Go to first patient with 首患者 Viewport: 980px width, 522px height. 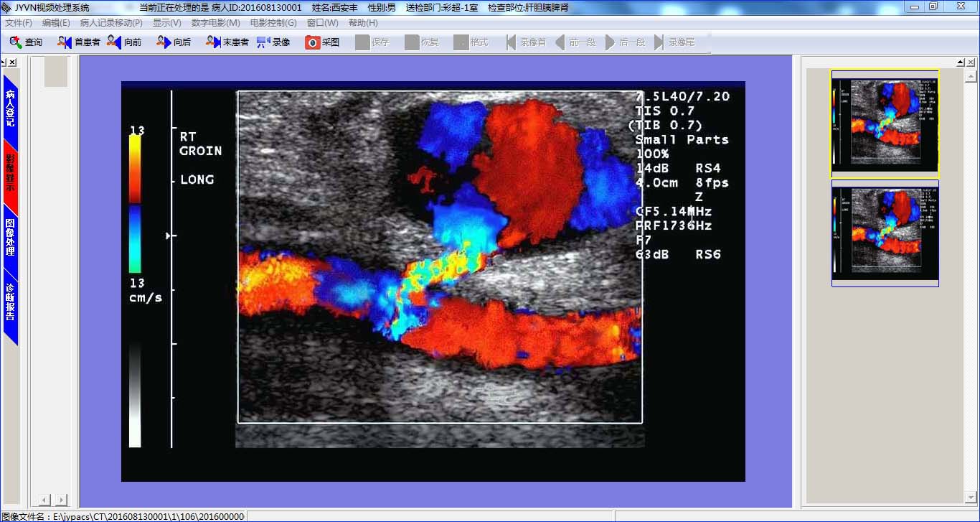79,42
